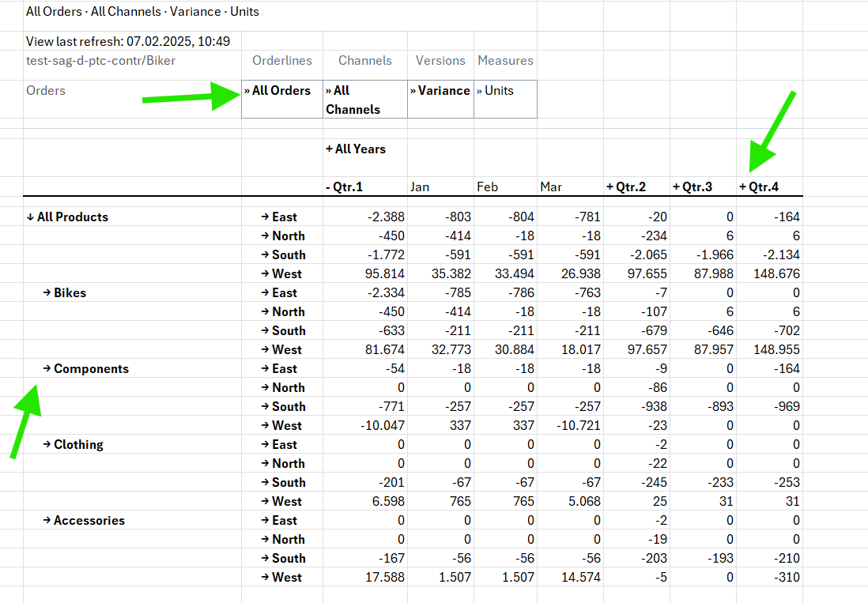Select the Mar column header
This screenshot has height=603, width=868.
pyautogui.click(x=551, y=187)
